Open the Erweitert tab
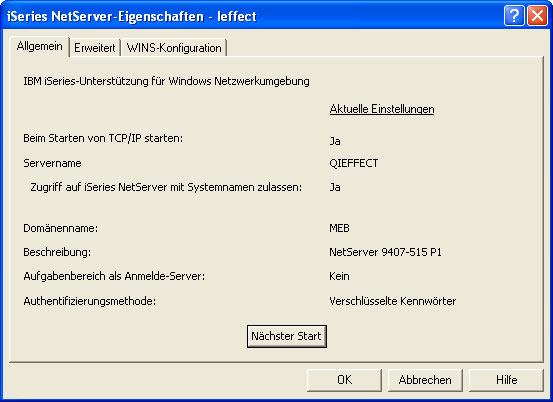The height and width of the screenshot is (402, 553). pyautogui.click(x=95, y=48)
